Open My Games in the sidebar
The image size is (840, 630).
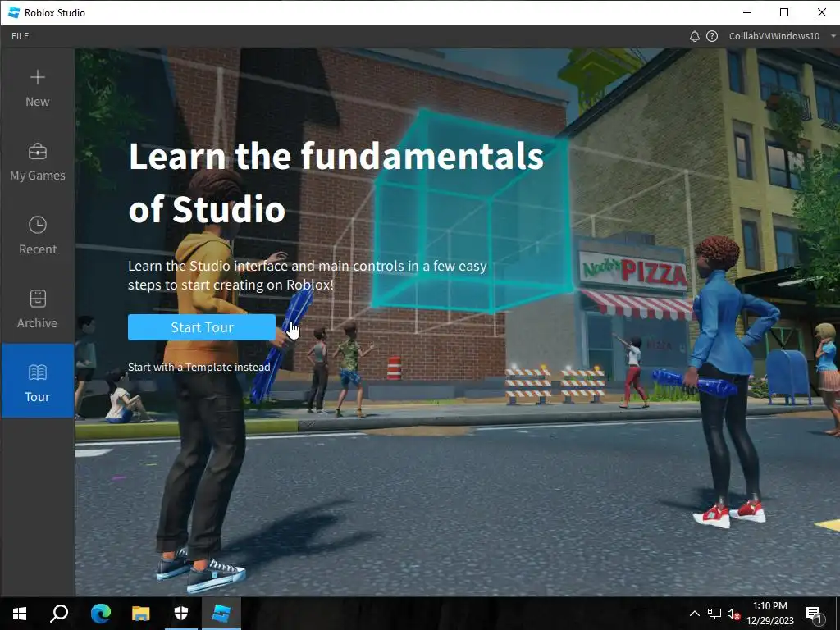point(38,162)
